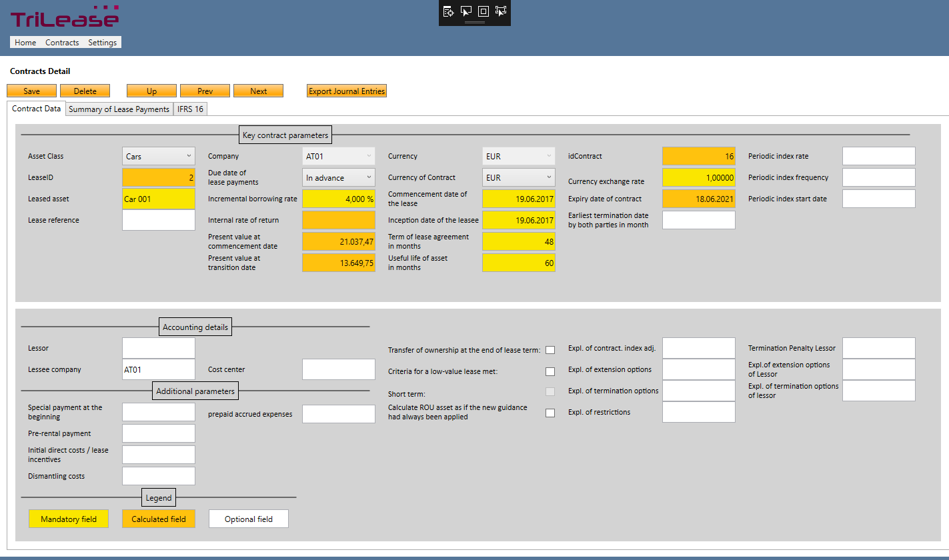Switch to Summary of Lease Payments tab

coord(119,109)
